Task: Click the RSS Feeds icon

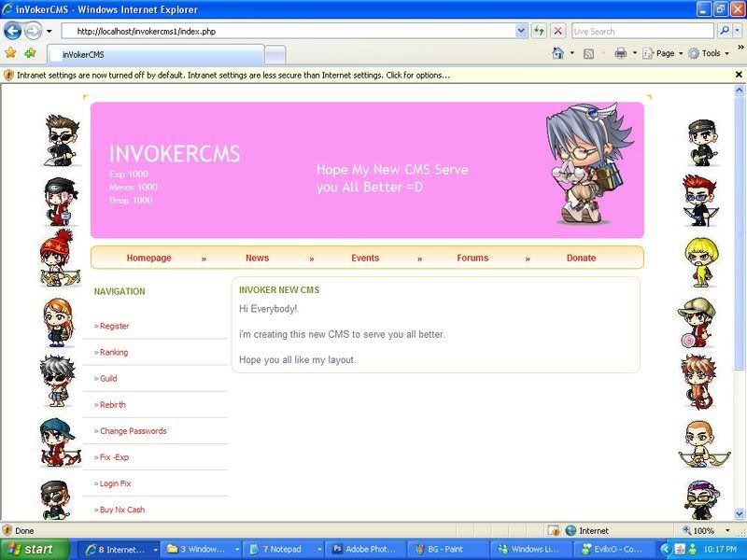Action: click(x=589, y=53)
